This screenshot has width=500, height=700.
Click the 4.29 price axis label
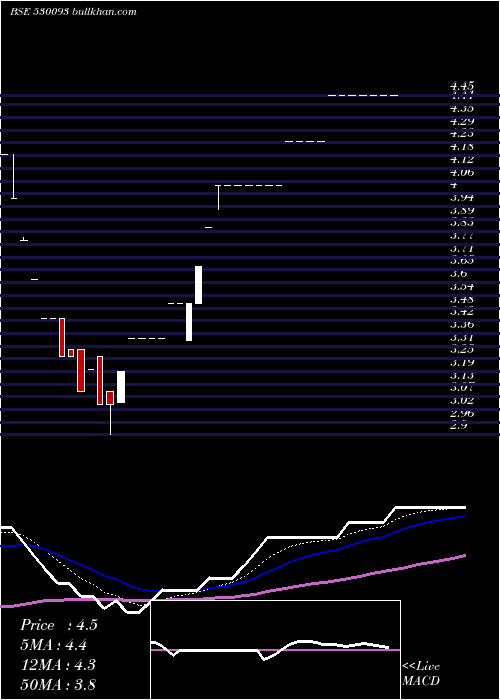tap(462, 121)
